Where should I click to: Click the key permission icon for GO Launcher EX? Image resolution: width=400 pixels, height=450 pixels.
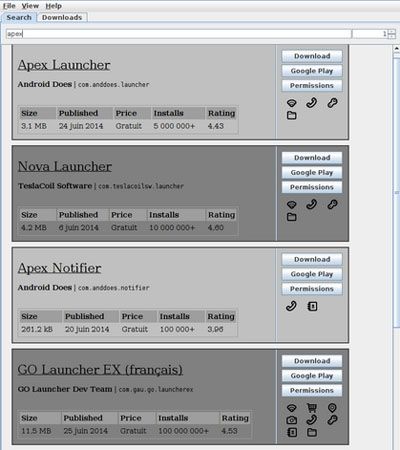click(332, 420)
